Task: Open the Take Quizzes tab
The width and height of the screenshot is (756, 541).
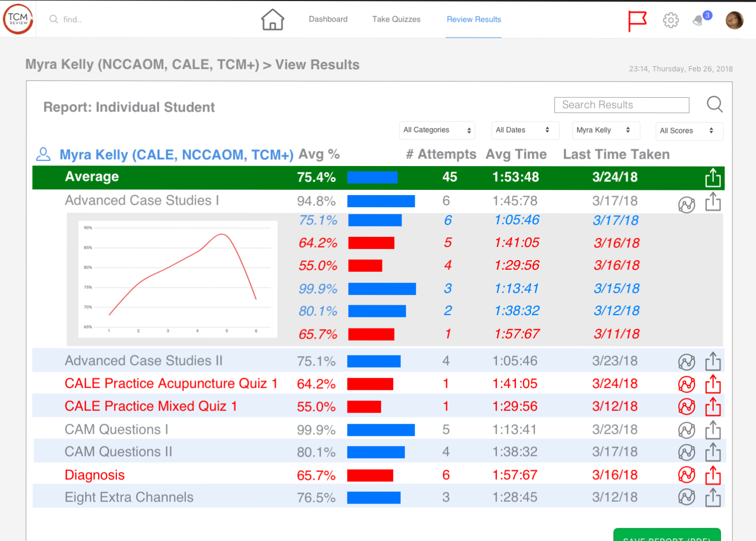Action: coord(396,19)
